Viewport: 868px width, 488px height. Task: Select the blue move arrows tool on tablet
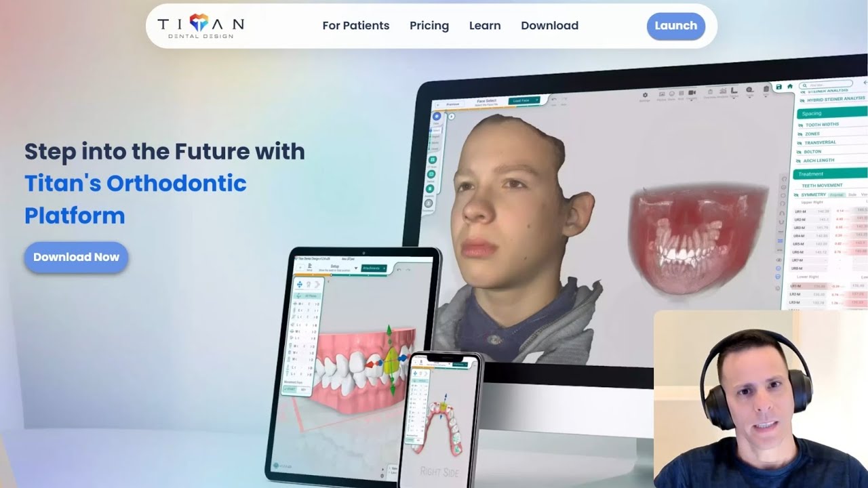click(300, 284)
